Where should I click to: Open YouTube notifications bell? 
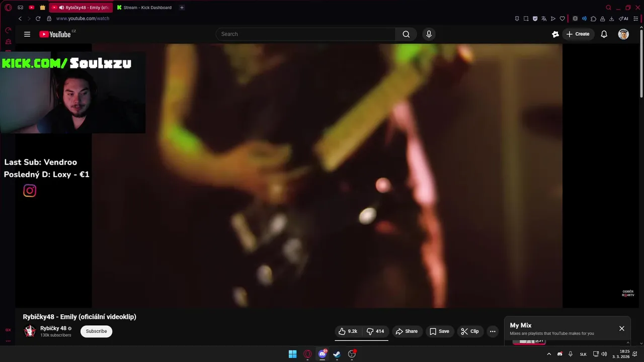point(604,34)
